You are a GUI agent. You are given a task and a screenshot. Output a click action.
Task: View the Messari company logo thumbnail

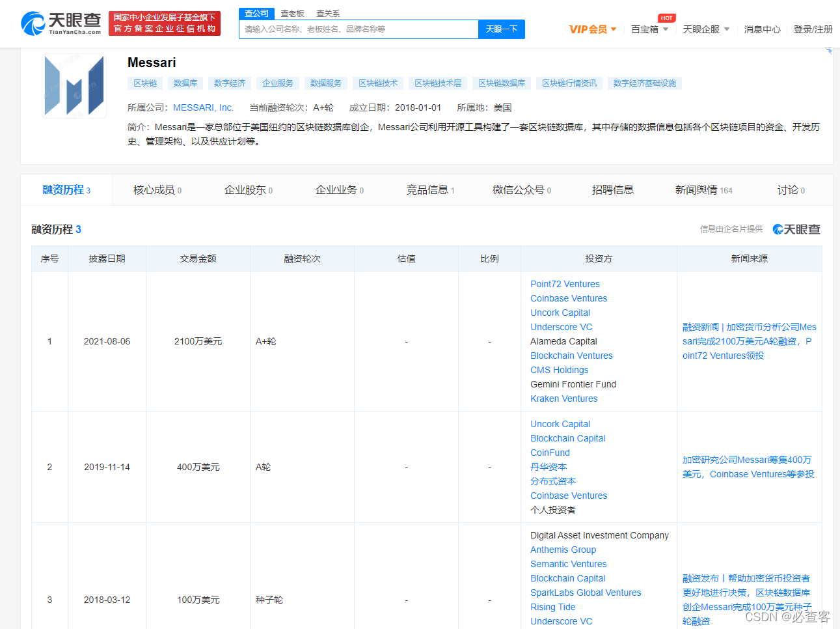click(x=74, y=86)
